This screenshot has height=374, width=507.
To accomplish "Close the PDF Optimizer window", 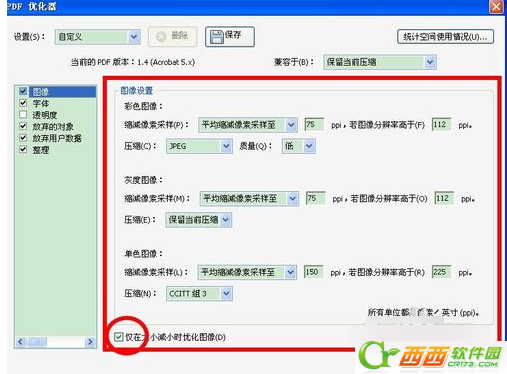I will pyautogui.click(x=496, y=7).
